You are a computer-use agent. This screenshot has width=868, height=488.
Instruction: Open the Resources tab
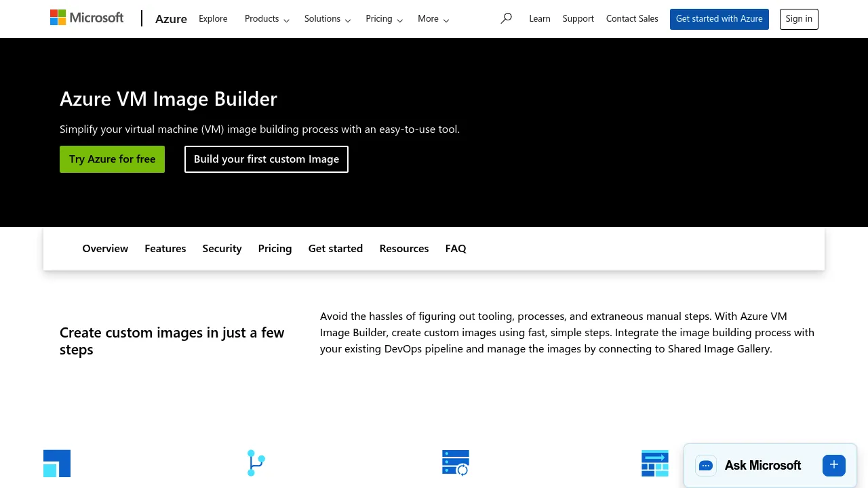pos(404,249)
